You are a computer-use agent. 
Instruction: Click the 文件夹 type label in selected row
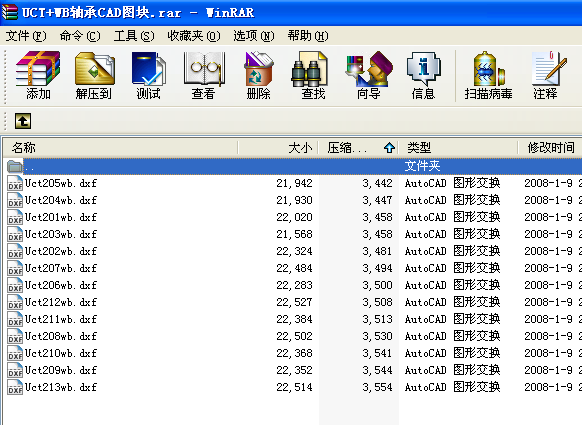422,166
